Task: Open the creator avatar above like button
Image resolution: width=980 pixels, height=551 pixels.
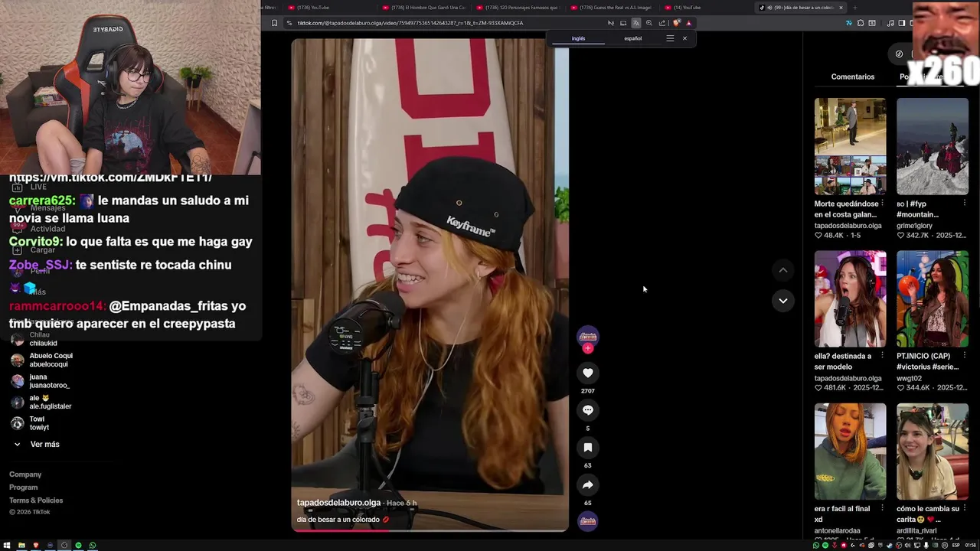Action: 587,336
